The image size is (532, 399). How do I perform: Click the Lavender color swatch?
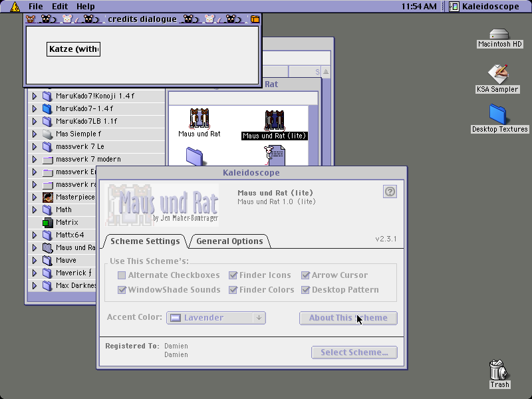coord(176,318)
